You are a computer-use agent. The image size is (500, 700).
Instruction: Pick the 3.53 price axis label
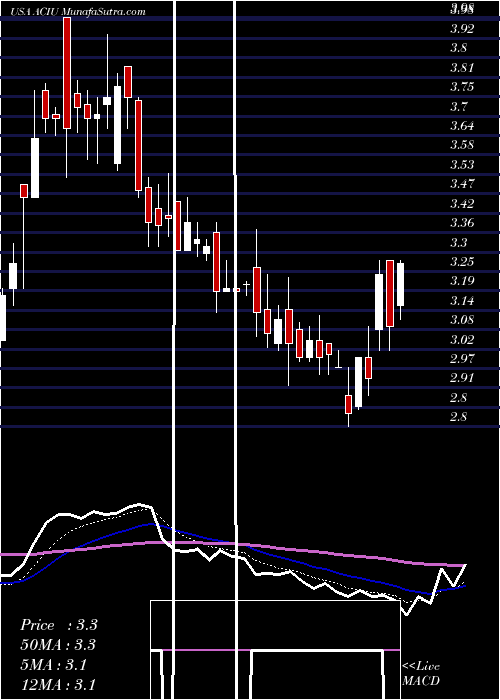(462, 165)
